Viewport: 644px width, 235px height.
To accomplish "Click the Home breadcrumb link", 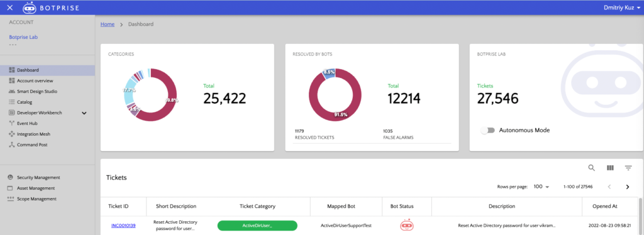I will [x=108, y=25].
